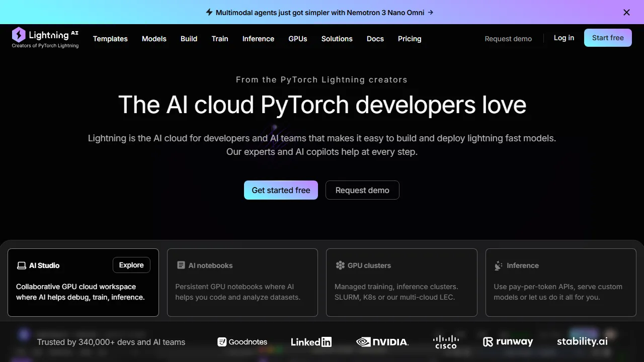Viewport: 644px width, 362px height.
Task: Open the Templates menu
Action: [x=110, y=39]
